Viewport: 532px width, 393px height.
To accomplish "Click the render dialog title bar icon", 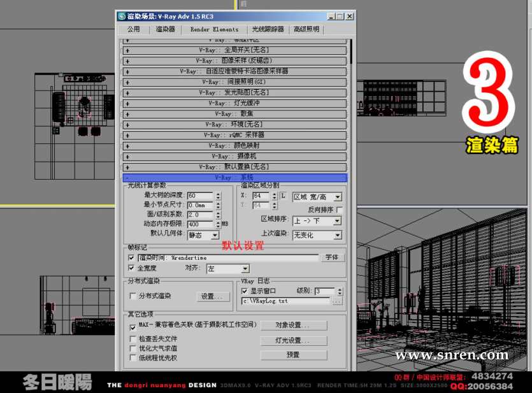I will pyautogui.click(x=122, y=17).
